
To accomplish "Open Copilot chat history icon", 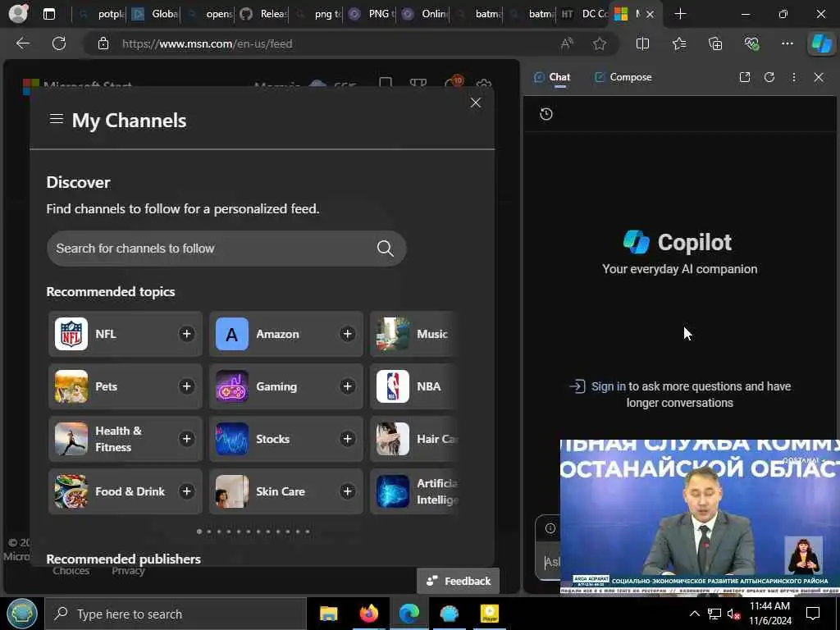I will click(x=546, y=114).
